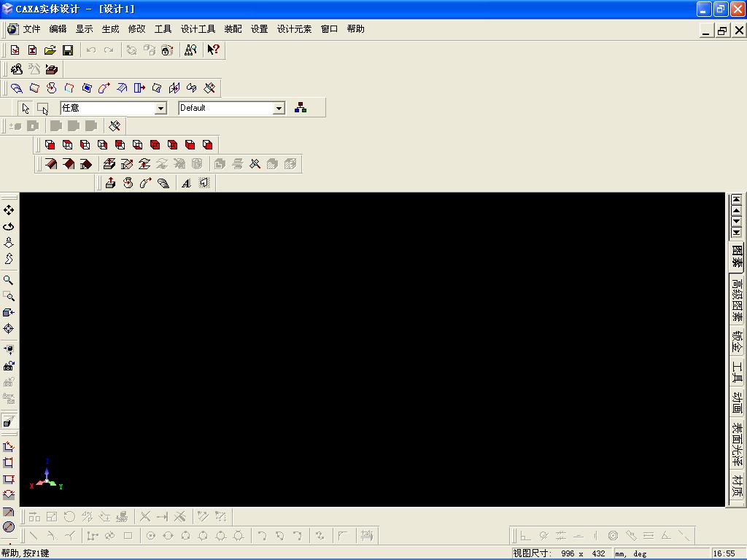Open the 生成 menu

point(110,29)
